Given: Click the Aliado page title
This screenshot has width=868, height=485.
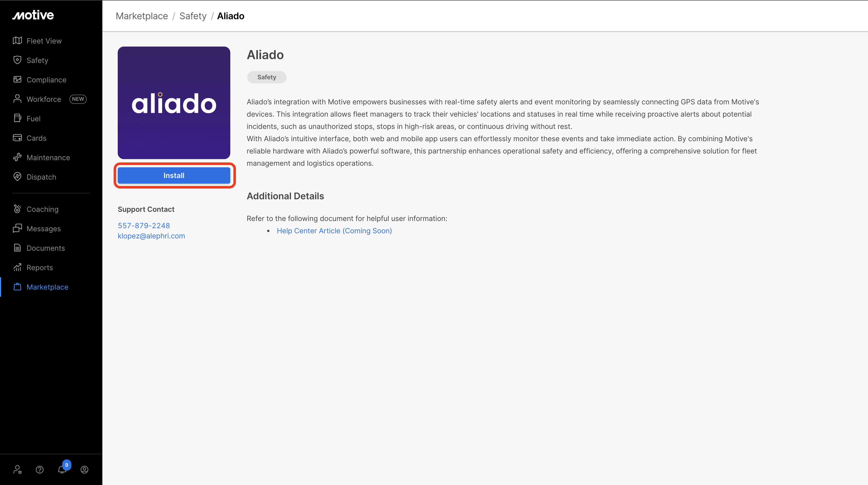Looking at the screenshot, I should (265, 54).
